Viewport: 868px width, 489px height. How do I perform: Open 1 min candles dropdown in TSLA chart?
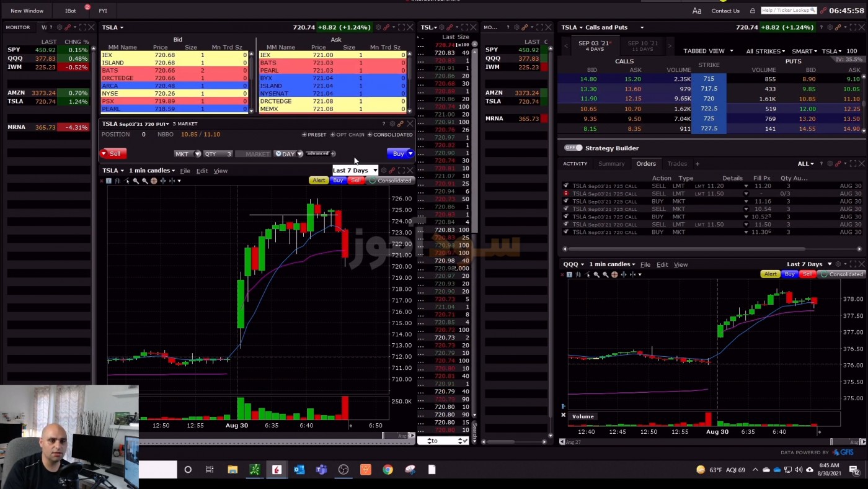coord(152,171)
